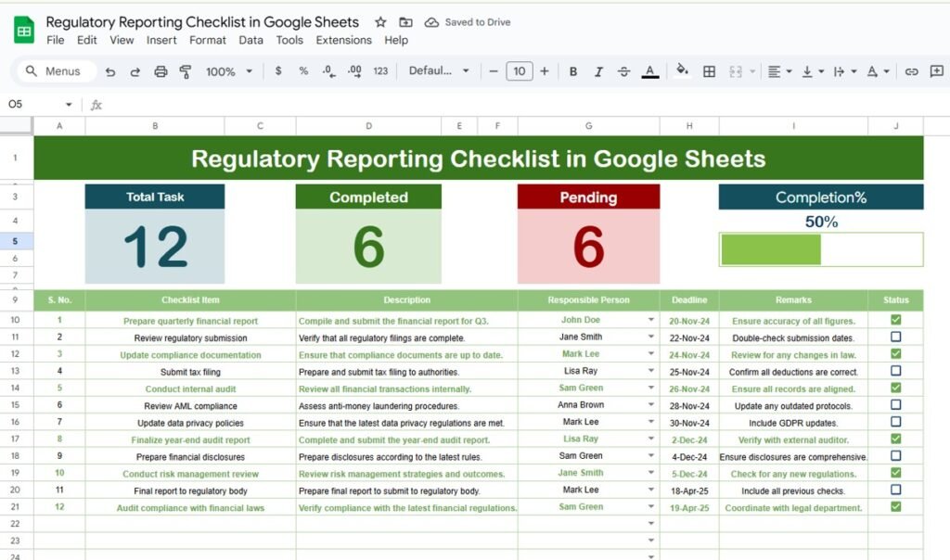Viewport: 950px width, 560px height.
Task: Select the Print icon
Action: pyautogui.click(x=161, y=70)
